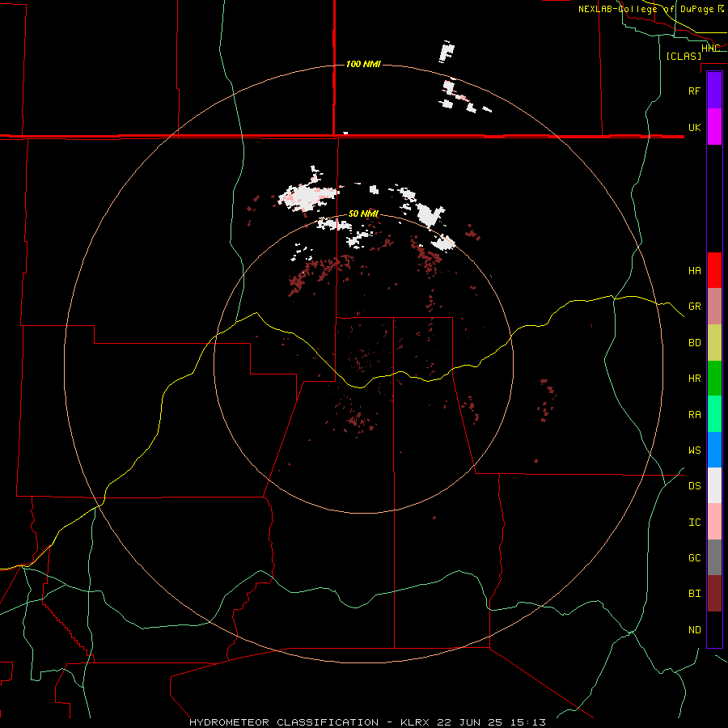Click the "[CLAS]" units label
This screenshot has width=728, height=728.
tap(684, 56)
